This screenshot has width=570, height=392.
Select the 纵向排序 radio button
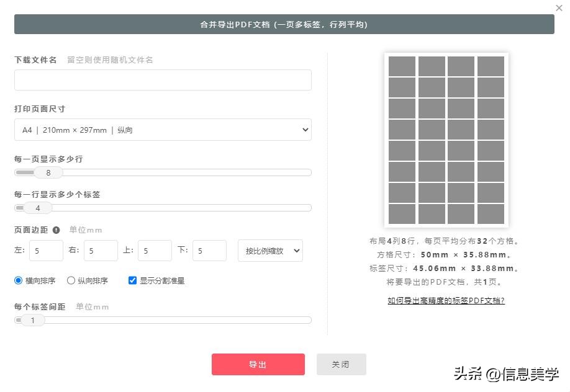pos(71,280)
